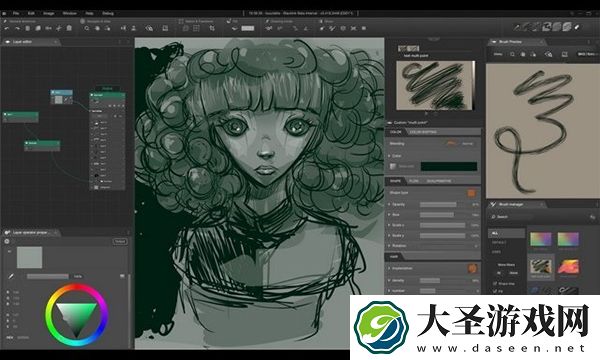600x360 pixels.
Task: Select the ALL category in Brush manager
Action: 507,233
